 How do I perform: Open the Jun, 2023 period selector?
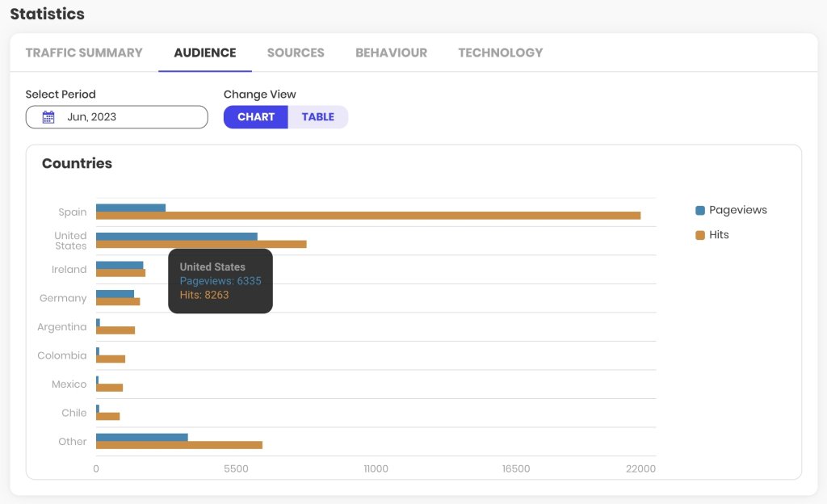point(116,117)
